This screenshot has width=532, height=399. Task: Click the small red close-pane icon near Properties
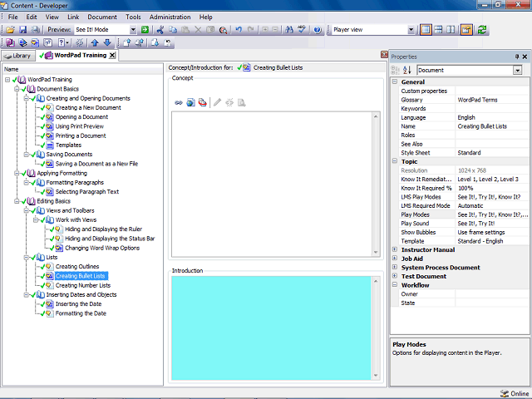(384, 55)
